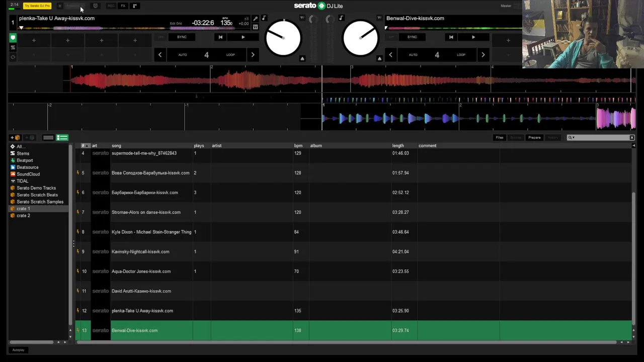This screenshot has width=644, height=362.
Task: Halve loop size on right deck
Action: click(x=390, y=55)
